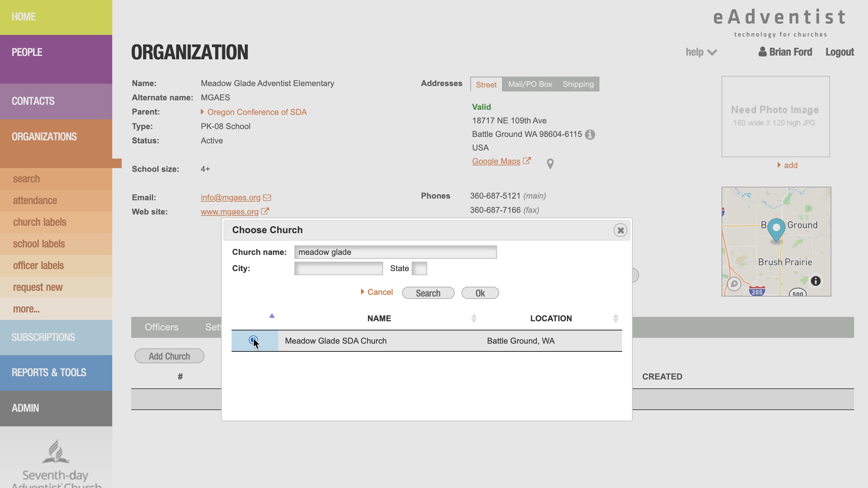Click external link icon after Google Maps
Viewport: 868px width, 488px height.
[x=527, y=161]
